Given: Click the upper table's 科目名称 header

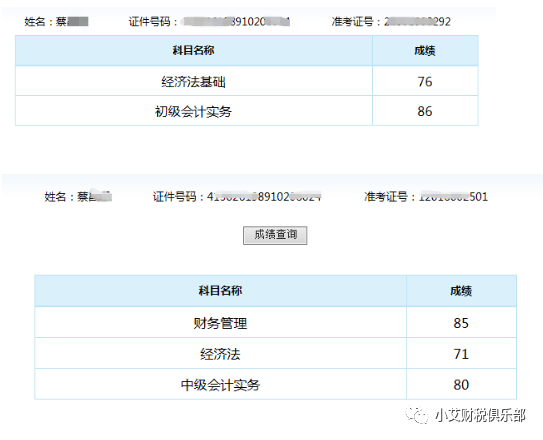Looking at the screenshot, I should (194, 51).
